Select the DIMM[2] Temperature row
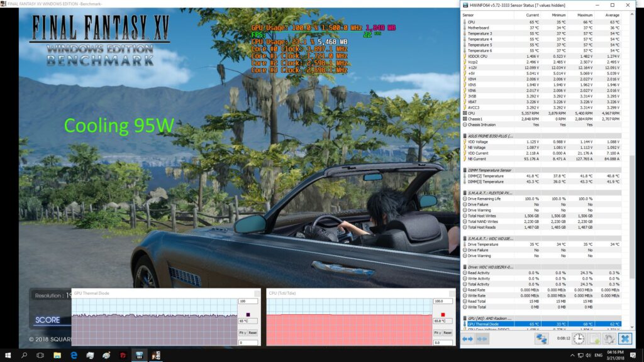This screenshot has height=362, width=644. (541, 176)
